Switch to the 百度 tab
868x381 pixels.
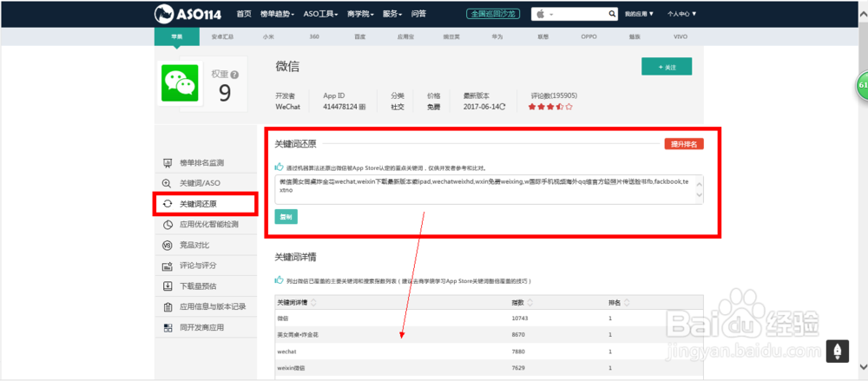(360, 36)
